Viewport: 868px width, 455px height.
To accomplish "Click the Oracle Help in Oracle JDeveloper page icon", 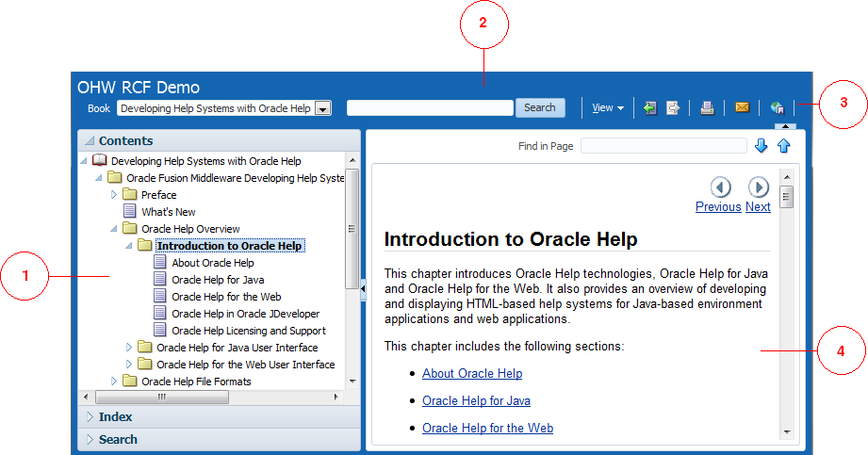I will 160,313.
